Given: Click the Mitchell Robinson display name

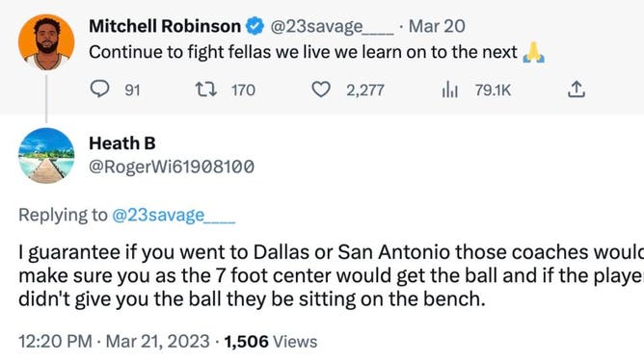Looking at the screenshot, I should coord(165,26).
